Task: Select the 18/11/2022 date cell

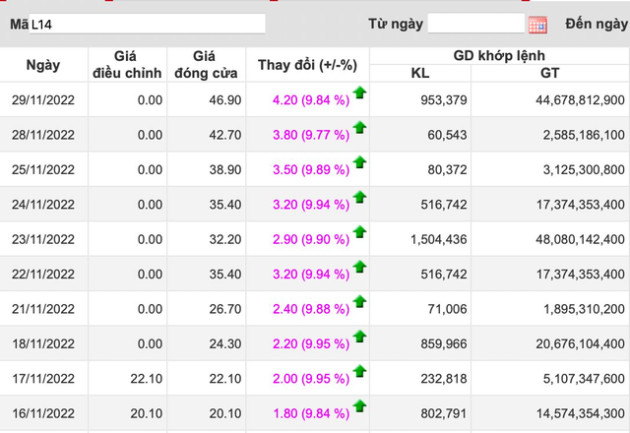Action: (x=43, y=344)
